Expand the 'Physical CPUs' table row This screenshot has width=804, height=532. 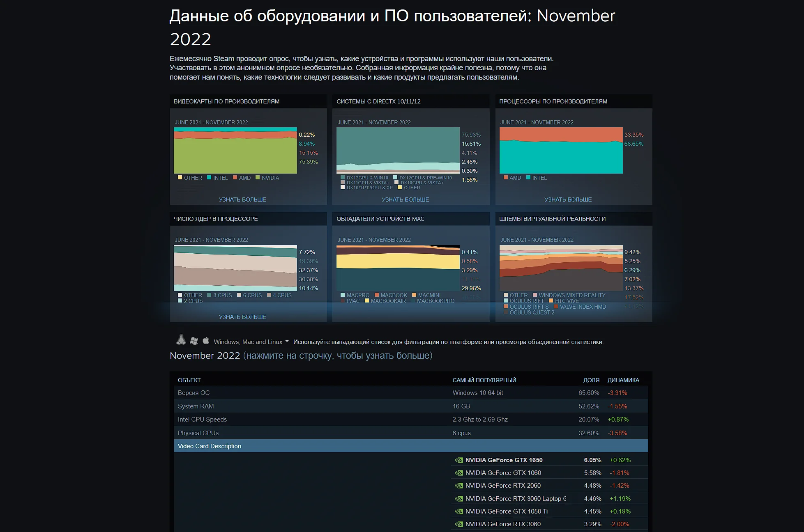coord(411,433)
